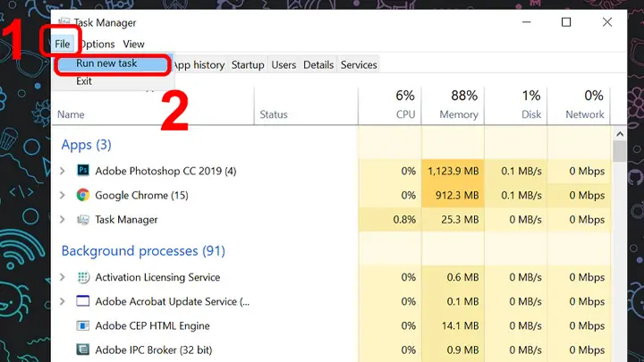Expand the Adobe Photoshop CC 2019 group
The height and width of the screenshot is (362, 644).
pos(63,171)
